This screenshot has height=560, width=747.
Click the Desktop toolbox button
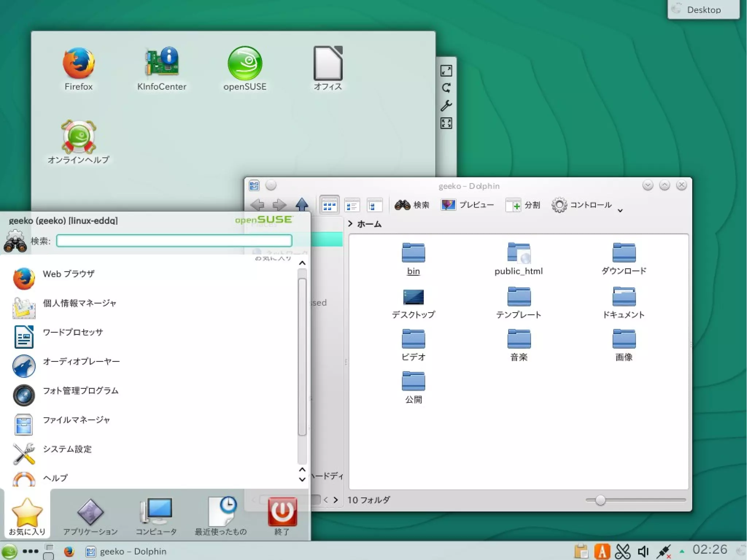(x=704, y=9)
